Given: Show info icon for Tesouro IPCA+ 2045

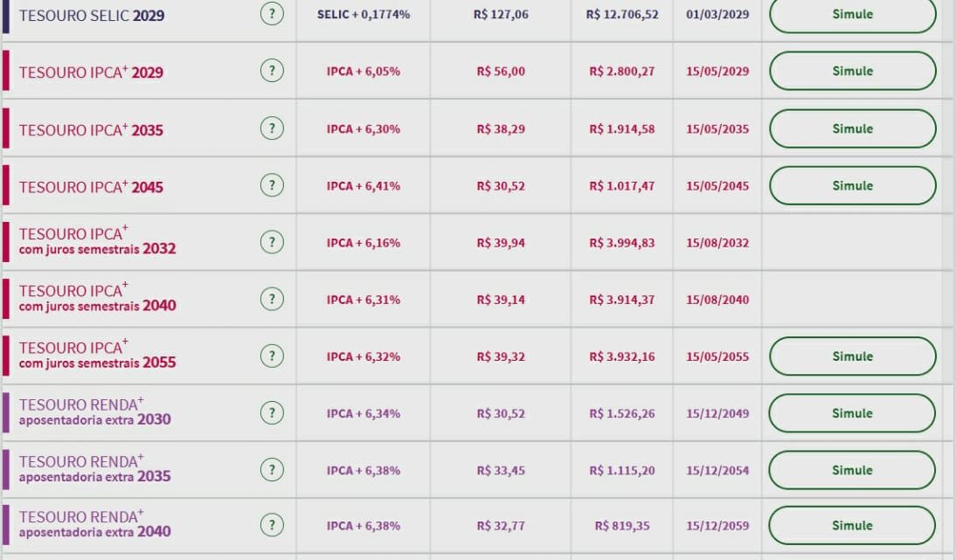Looking at the screenshot, I should click(x=272, y=184).
